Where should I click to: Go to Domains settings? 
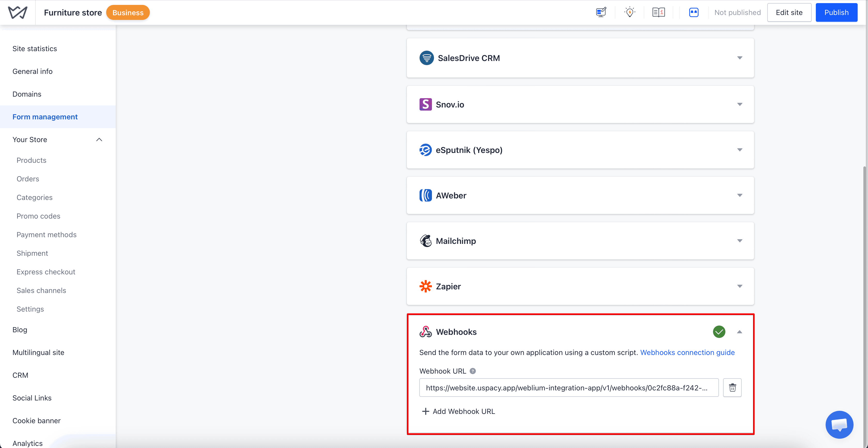coord(27,94)
